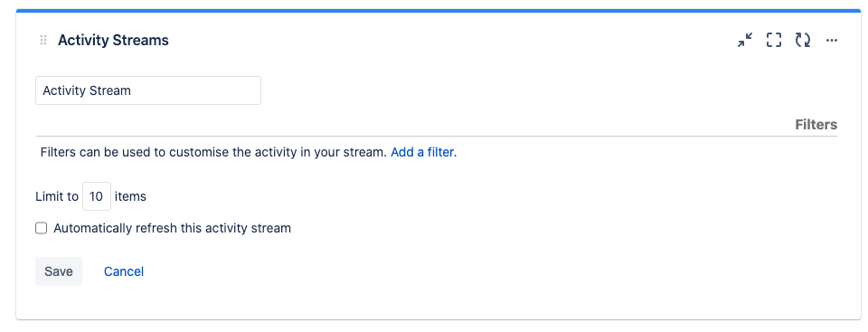This screenshot has height=332, width=868.
Task: Click the 'Limit to' label text
Action: pos(57,196)
